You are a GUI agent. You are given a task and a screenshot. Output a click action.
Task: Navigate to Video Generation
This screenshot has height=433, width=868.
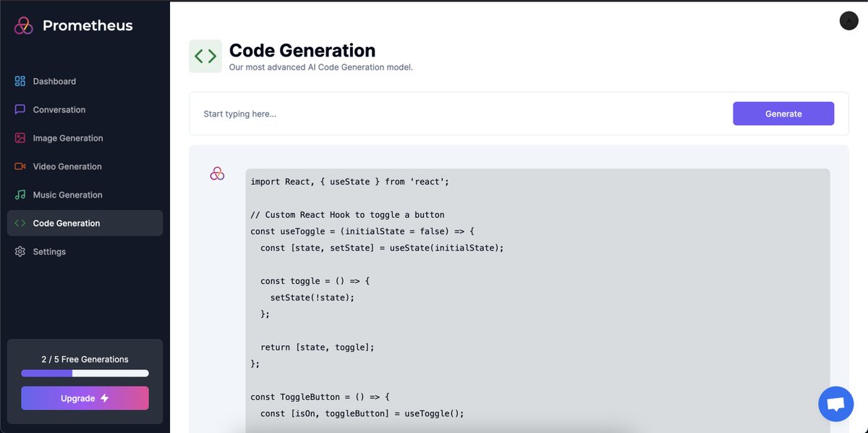(85, 166)
